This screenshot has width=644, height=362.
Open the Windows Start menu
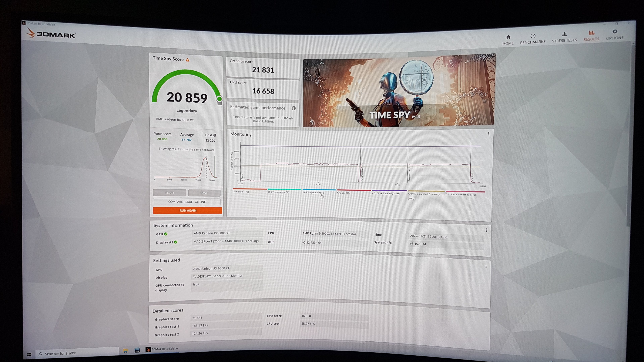point(29,355)
